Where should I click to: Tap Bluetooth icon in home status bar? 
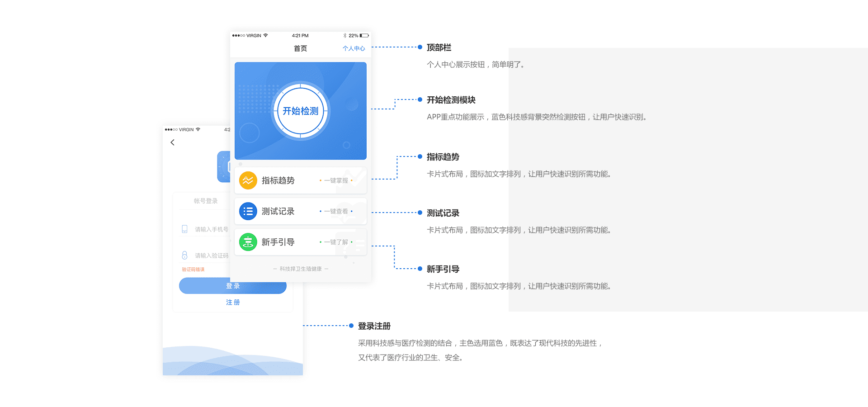click(x=344, y=35)
